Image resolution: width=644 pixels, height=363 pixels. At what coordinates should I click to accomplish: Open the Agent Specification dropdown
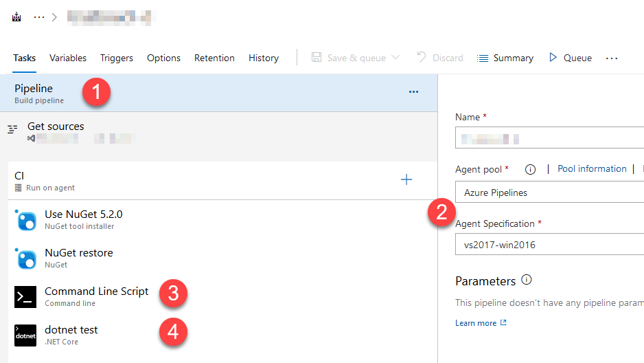[549, 244]
